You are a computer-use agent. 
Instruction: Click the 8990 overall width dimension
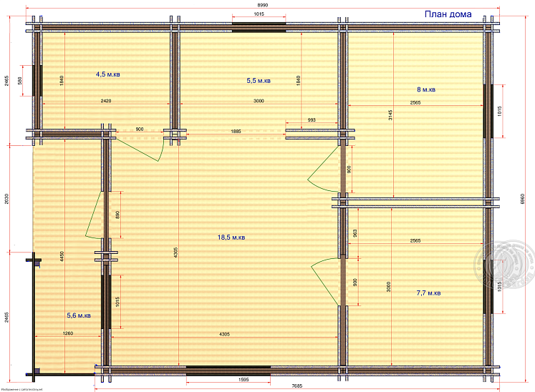pos(264,4)
